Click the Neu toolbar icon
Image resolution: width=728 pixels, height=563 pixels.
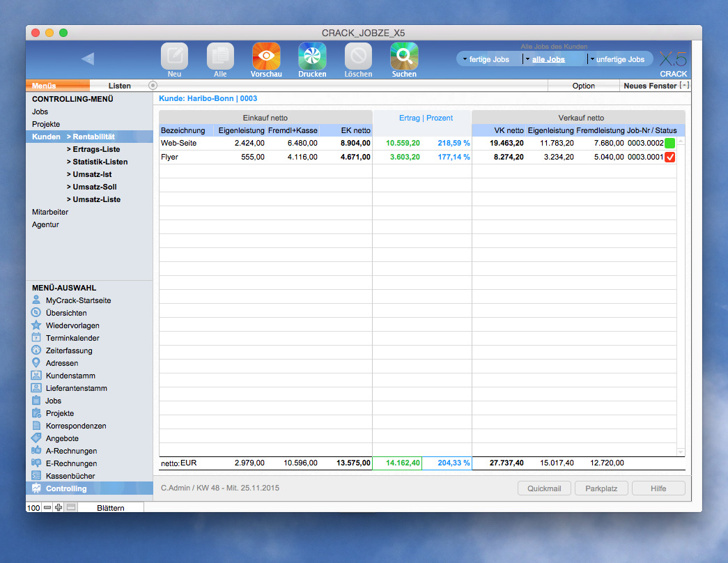(174, 56)
